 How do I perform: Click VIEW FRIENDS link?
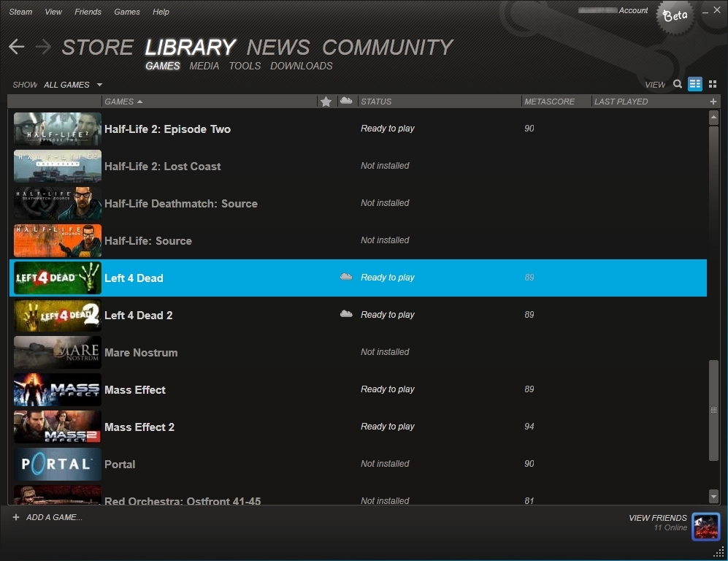657,517
